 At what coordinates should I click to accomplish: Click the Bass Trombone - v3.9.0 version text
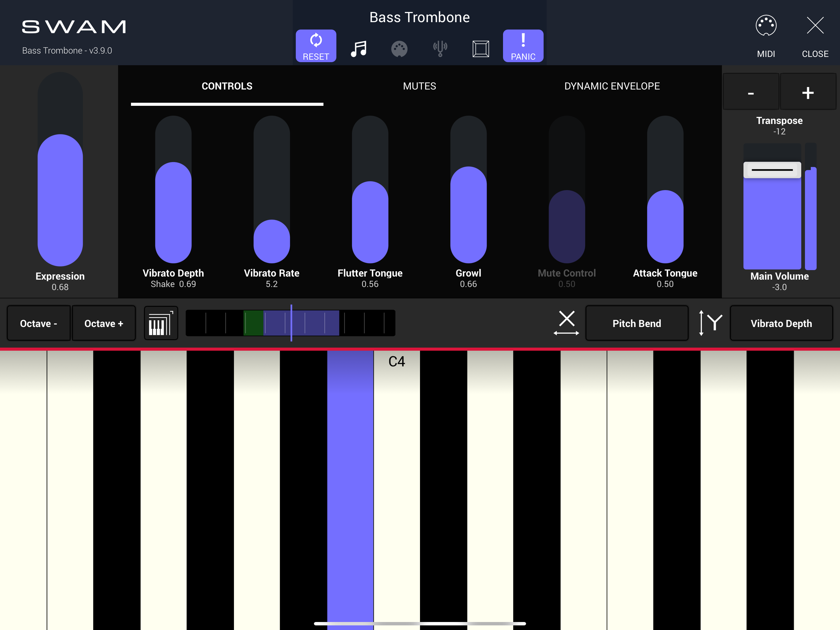(67, 50)
